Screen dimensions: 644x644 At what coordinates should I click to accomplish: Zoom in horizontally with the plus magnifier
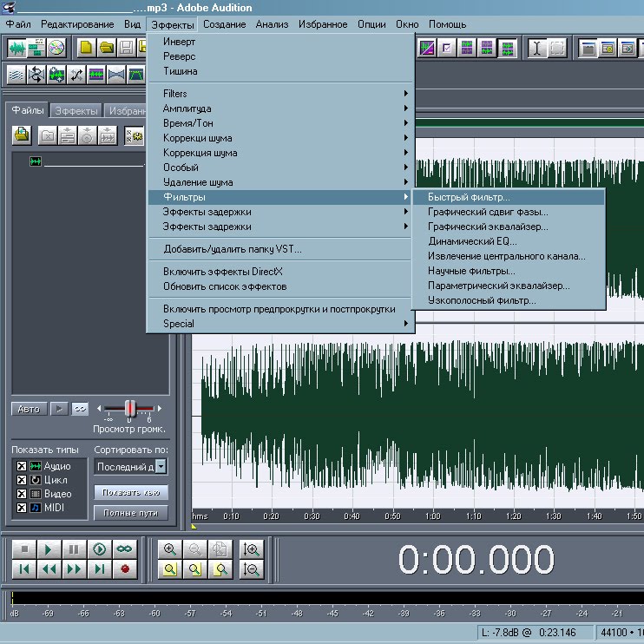pyautogui.click(x=170, y=549)
